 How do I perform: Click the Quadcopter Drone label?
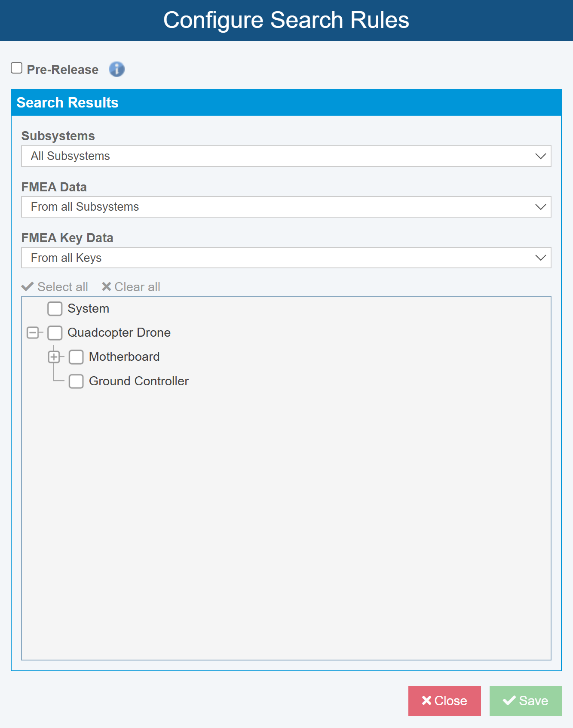tap(119, 333)
